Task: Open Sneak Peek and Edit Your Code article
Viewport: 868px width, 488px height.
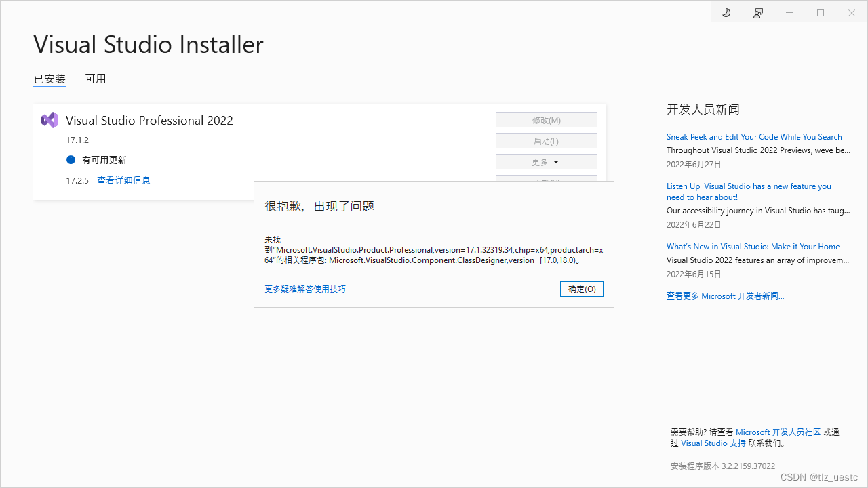Action: 754,137
